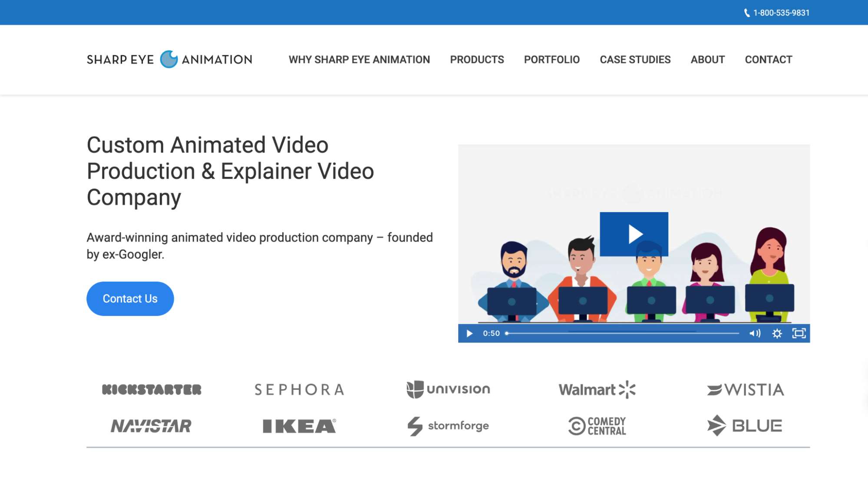Click the large blue play button overlay
Screen dimensions: 868x481
(634, 234)
